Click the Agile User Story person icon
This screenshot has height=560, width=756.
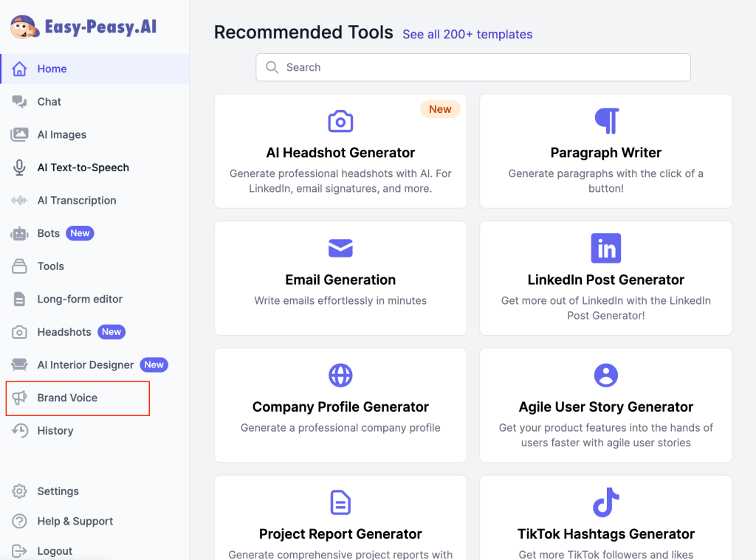[606, 376]
